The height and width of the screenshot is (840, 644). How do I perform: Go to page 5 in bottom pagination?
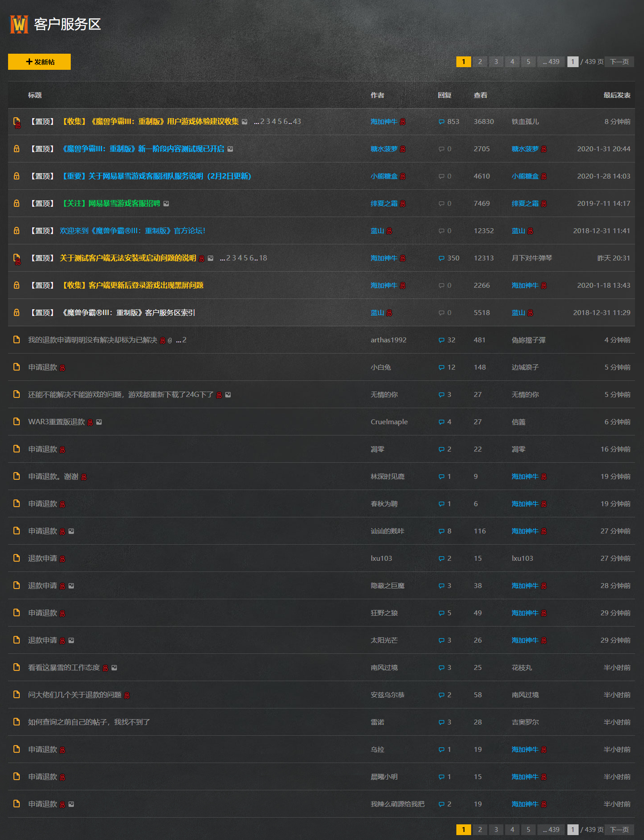tap(528, 830)
